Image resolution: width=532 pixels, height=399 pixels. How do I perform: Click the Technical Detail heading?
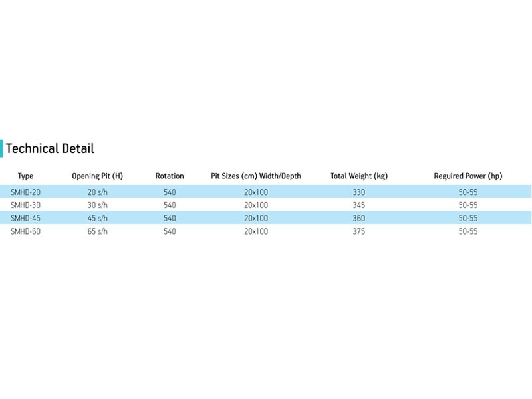(50, 148)
